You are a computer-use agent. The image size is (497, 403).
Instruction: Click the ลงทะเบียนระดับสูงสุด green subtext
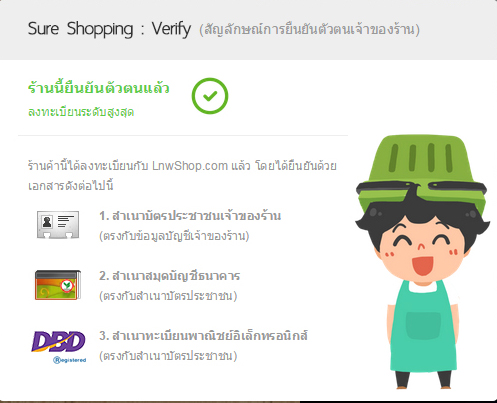pos(81,112)
